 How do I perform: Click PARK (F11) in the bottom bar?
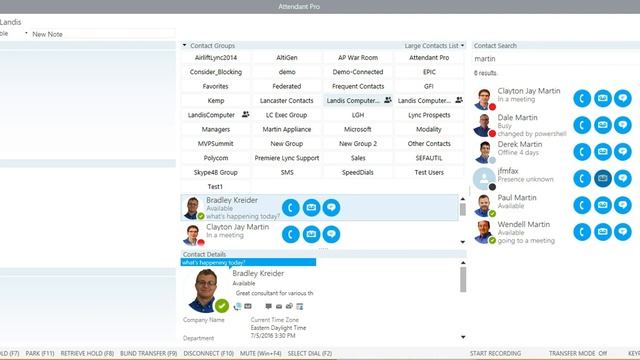click(x=40, y=353)
